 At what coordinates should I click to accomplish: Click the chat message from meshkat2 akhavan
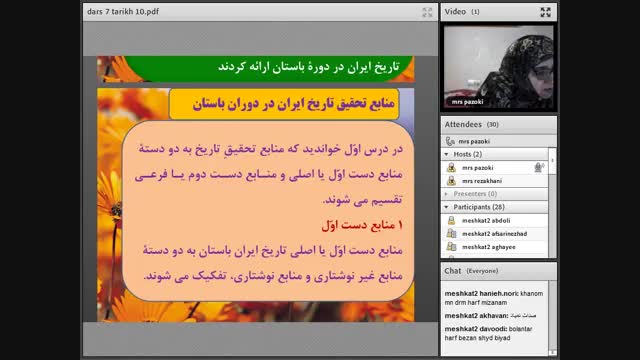pyautogui.click(x=490, y=316)
